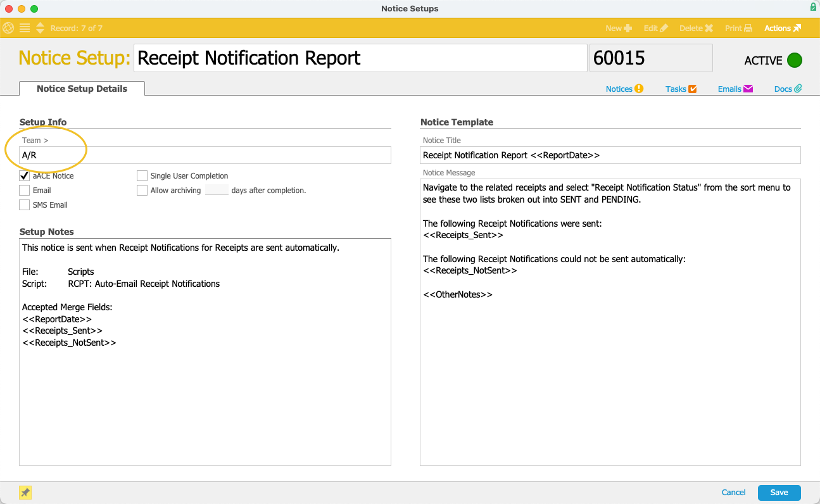Viewport: 820px width, 504px height.
Task: Click the green ACTIVE status indicator
Action: point(795,60)
